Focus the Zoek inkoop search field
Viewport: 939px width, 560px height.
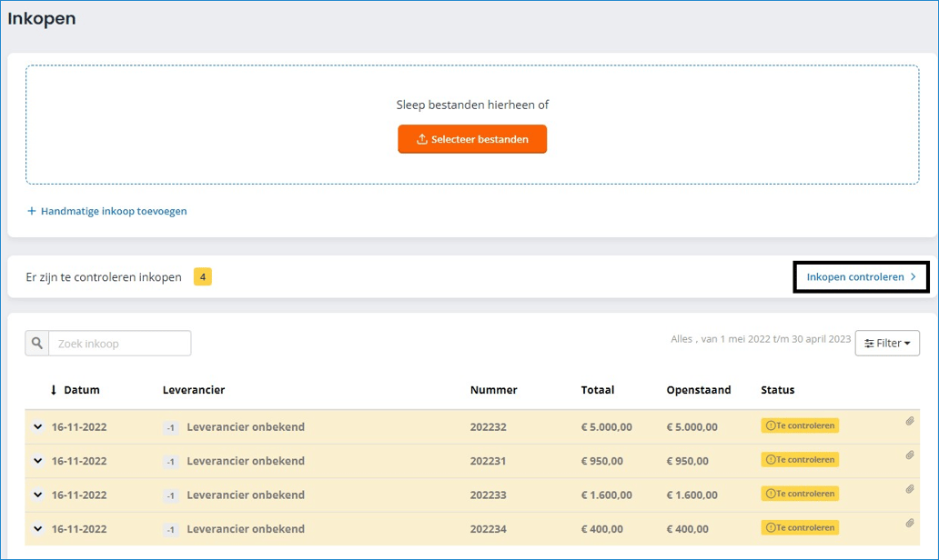pos(119,344)
